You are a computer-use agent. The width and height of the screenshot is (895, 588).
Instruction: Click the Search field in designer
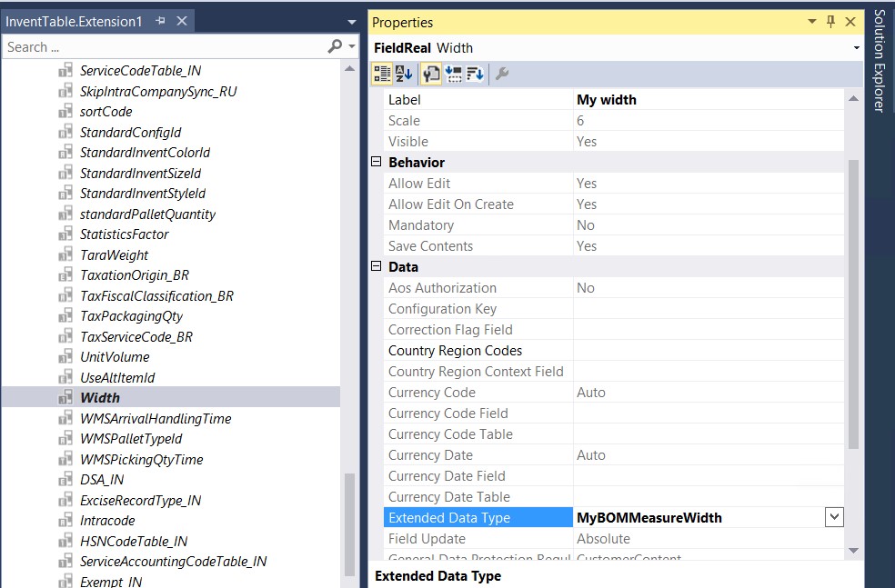166,46
